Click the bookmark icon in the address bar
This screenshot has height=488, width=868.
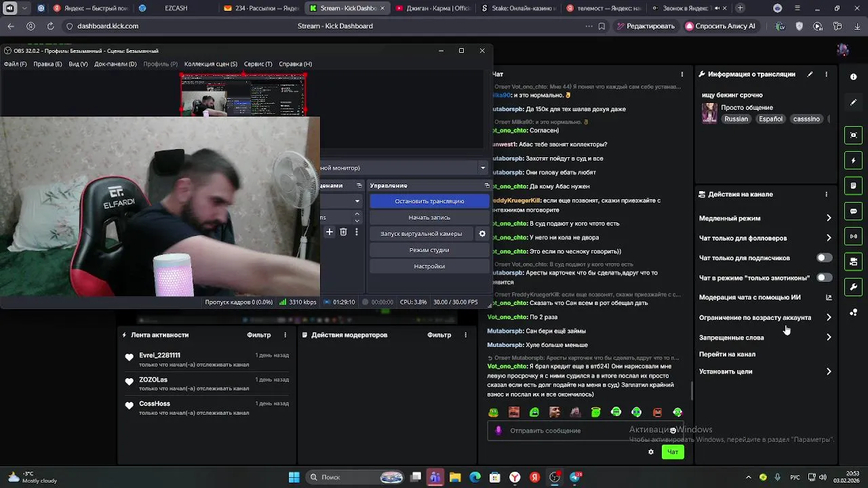[x=601, y=26]
